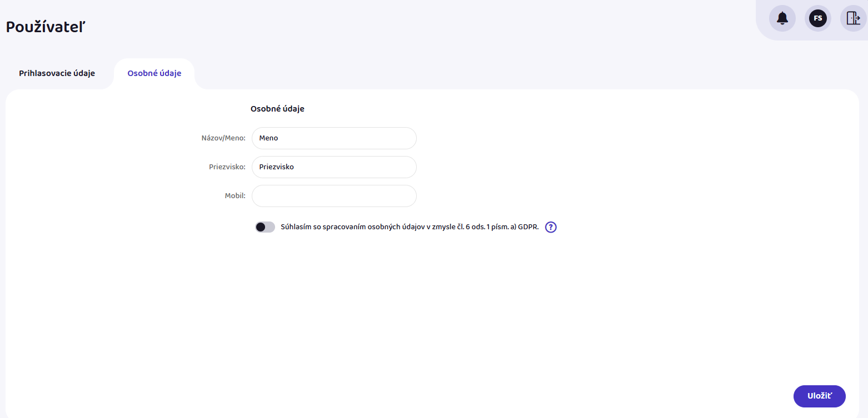Viewport: 868px width, 418px height.
Task: Switch to the Prihlasovacie údaje tab
Action: pos(57,73)
